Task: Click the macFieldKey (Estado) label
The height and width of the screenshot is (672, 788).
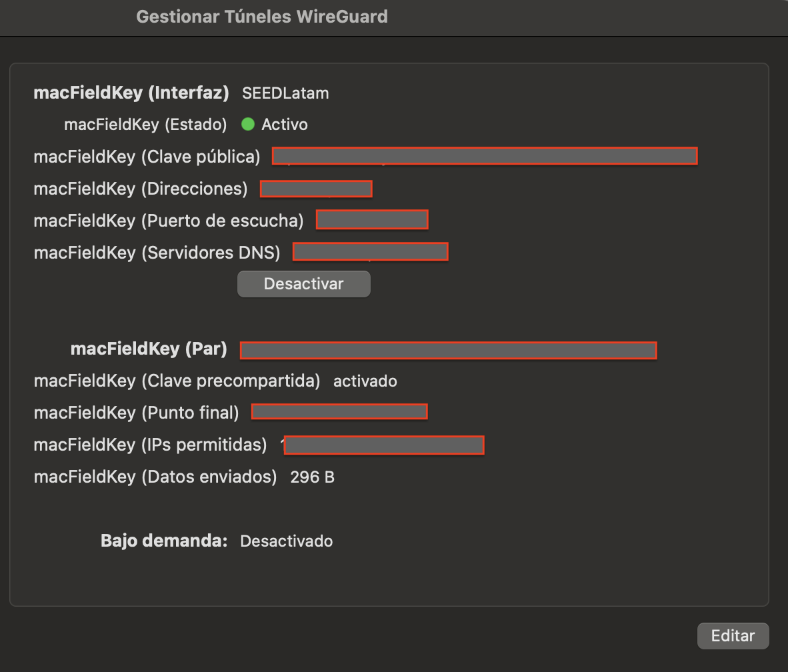Action: [x=145, y=125]
